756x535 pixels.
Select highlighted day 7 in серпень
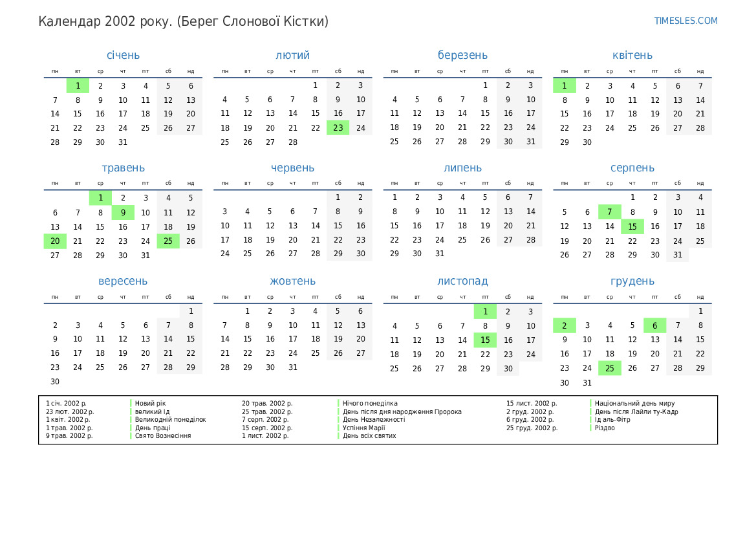(x=609, y=212)
